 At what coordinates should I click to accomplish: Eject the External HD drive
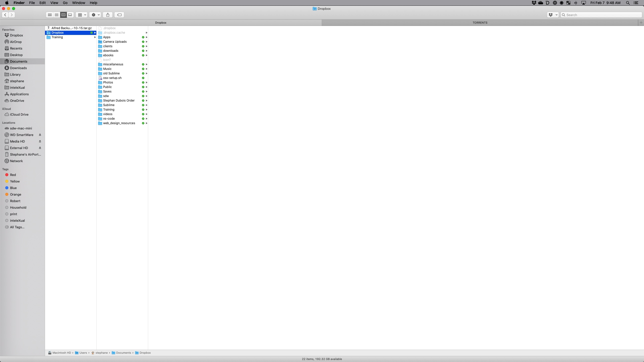[x=40, y=148]
